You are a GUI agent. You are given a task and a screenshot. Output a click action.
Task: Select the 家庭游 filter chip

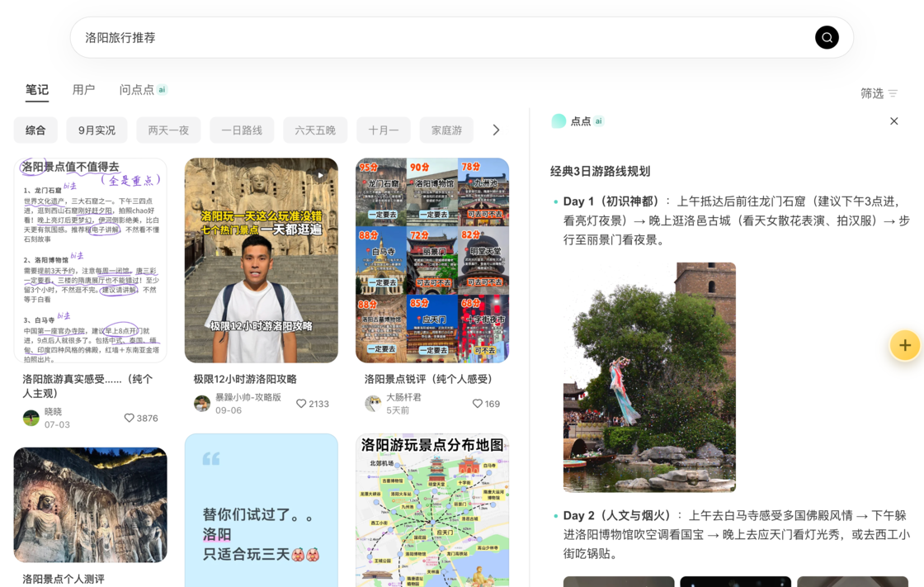pyautogui.click(x=446, y=130)
